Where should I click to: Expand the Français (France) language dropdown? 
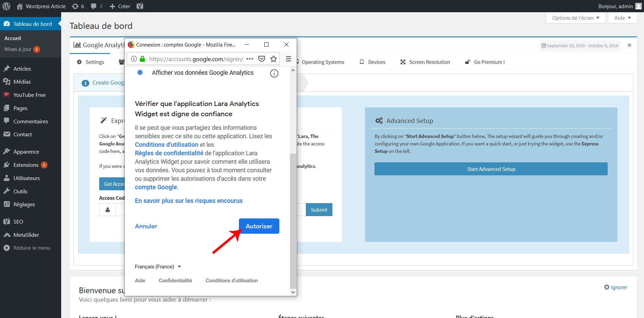coord(158,267)
